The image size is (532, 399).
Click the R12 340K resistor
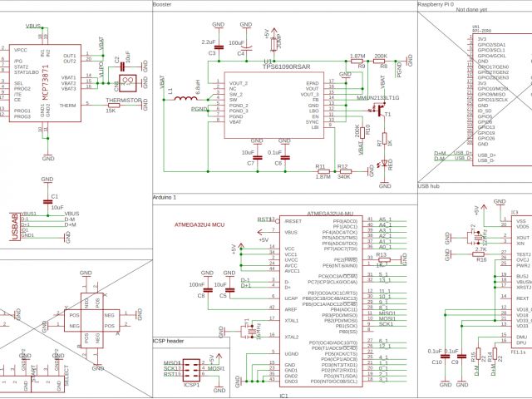[x=343, y=169]
